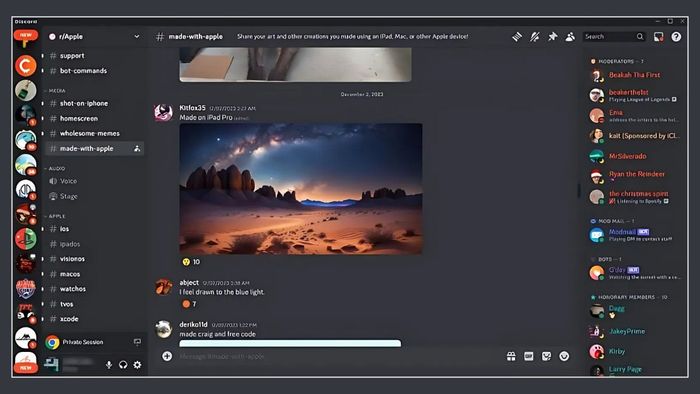Open the desert night sky image

tap(301, 189)
